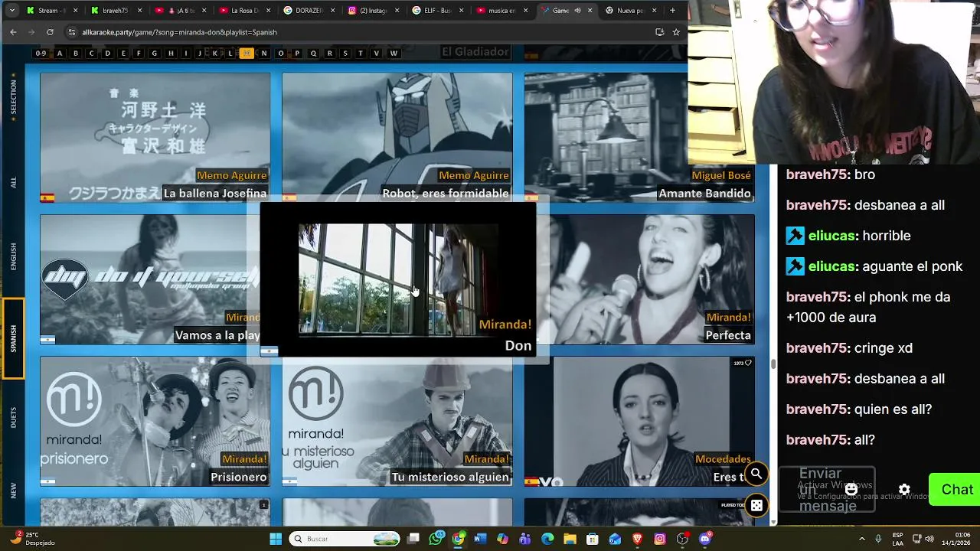Open Microsoft Edge from taskbar
This screenshot has width=980, height=551.
(547, 539)
